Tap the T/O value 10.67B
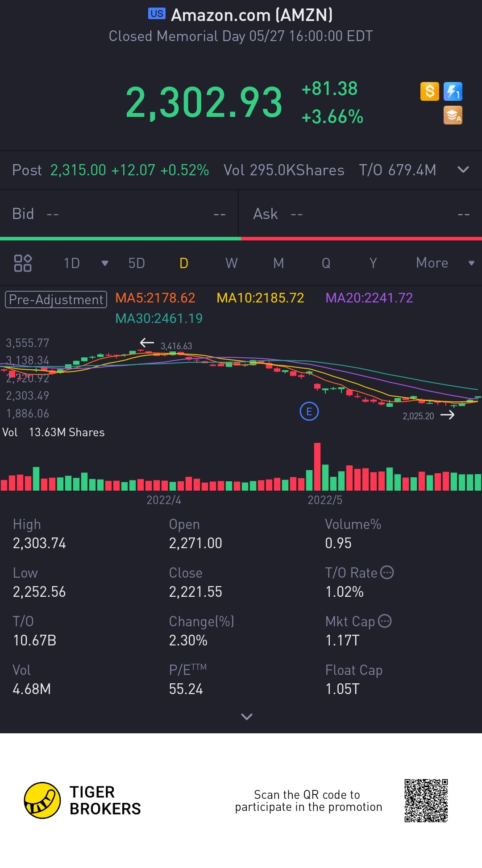The height and width of the screenshot is (868, 482). 35,641
